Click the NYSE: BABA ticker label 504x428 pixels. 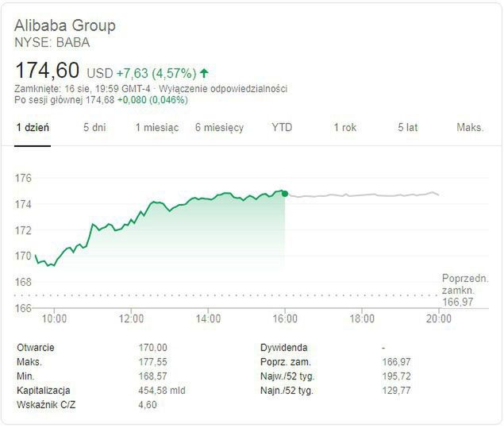52,42
